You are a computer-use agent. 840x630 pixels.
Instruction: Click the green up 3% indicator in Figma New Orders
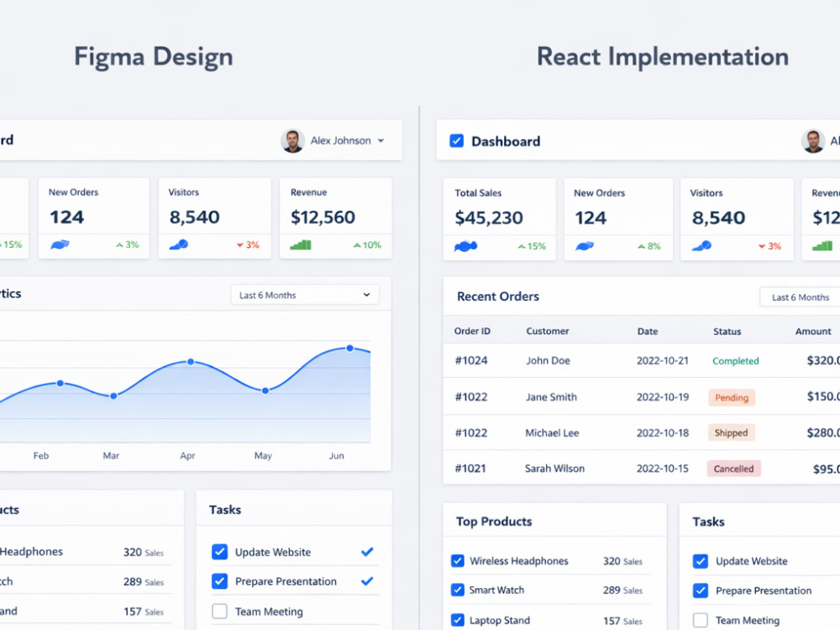tap(128, 244)
